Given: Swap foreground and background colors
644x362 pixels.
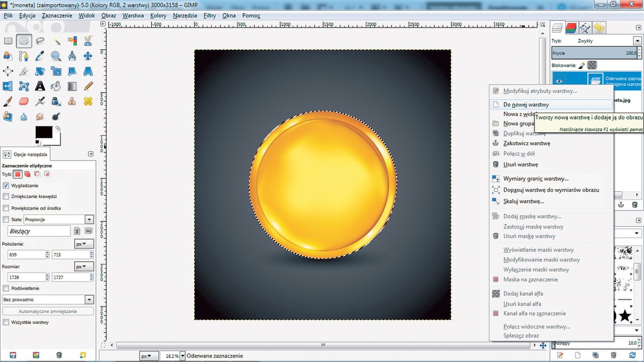Looking at the screenshot, I should pos(58,129).
